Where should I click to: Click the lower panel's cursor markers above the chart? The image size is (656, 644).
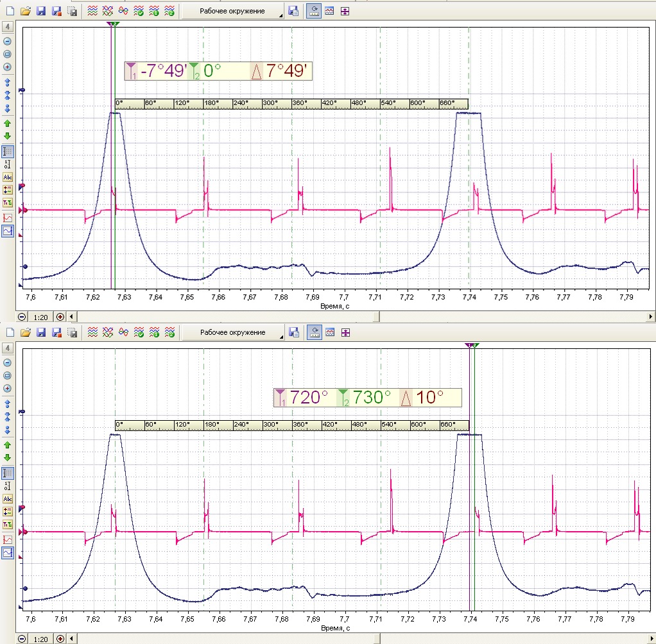(x=472, y=346)
